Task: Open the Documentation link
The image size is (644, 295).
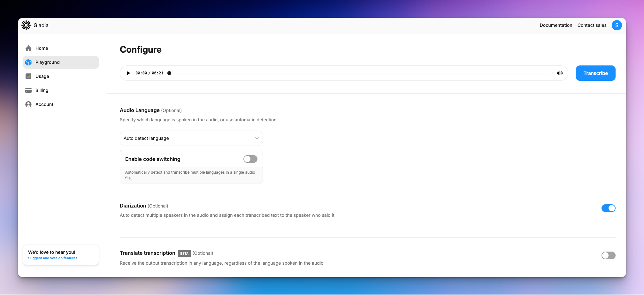Action: [556, 25]
